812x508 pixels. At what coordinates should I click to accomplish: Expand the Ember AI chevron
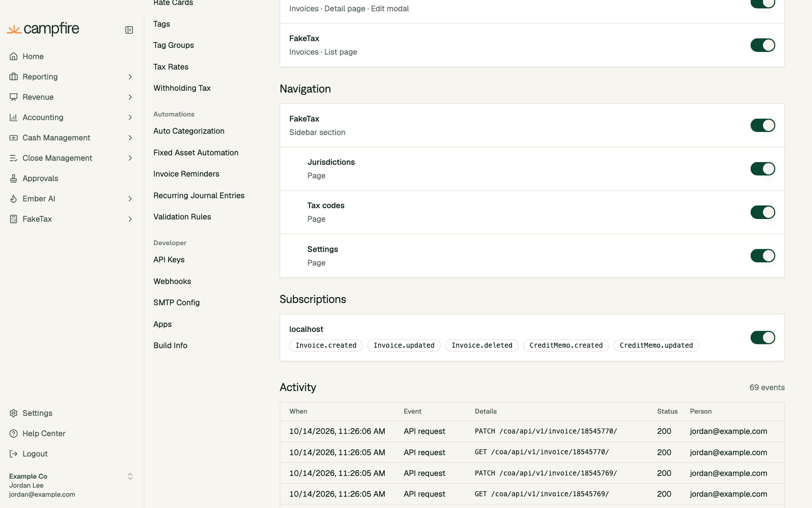(130, 199)
